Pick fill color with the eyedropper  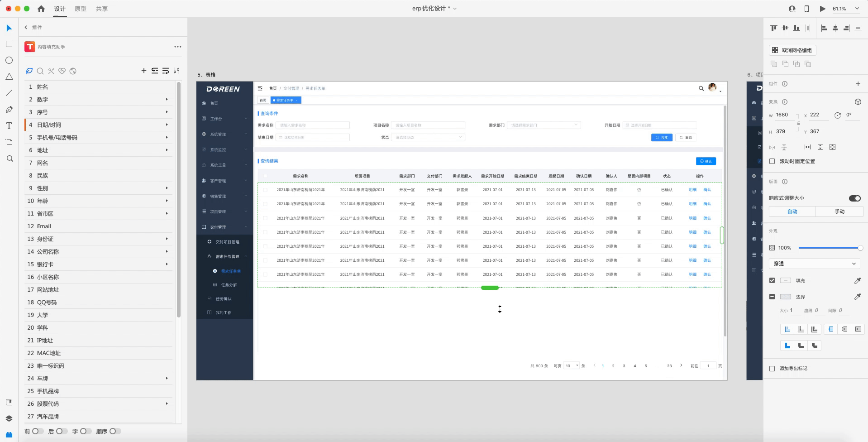tap(858, 281)
